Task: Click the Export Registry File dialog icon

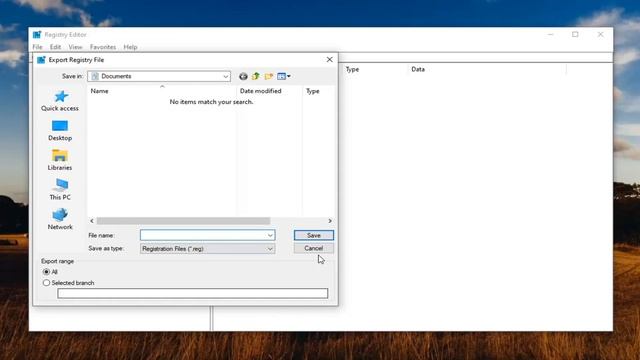Action: 41,60
